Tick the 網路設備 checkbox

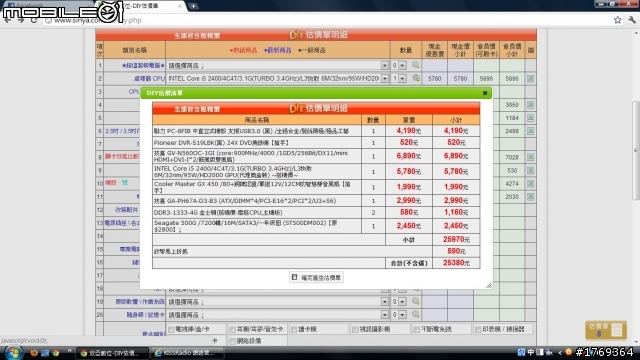(232, 341)
